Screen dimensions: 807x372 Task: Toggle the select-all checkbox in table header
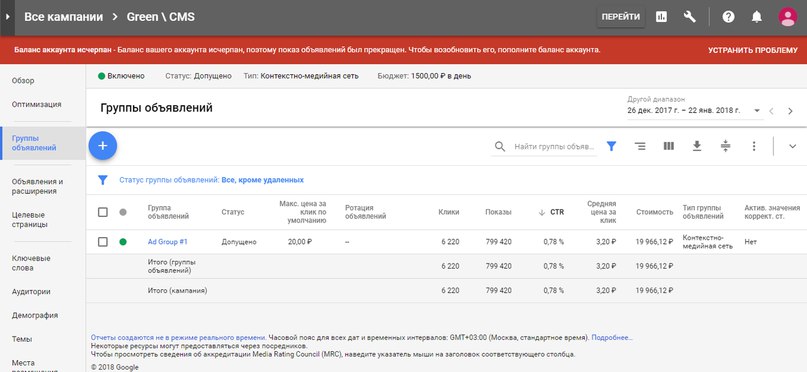click(x=103, y=212)
